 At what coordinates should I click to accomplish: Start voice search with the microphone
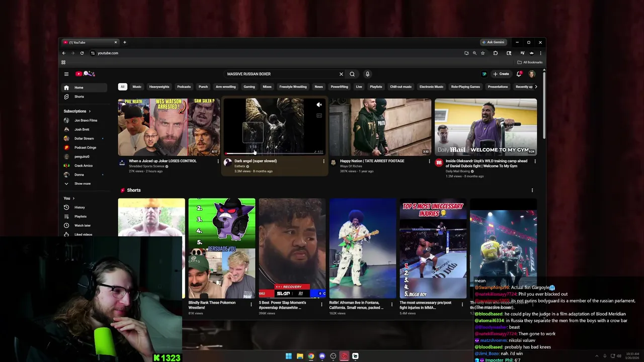pyautogui.click(x=367, y=74)
